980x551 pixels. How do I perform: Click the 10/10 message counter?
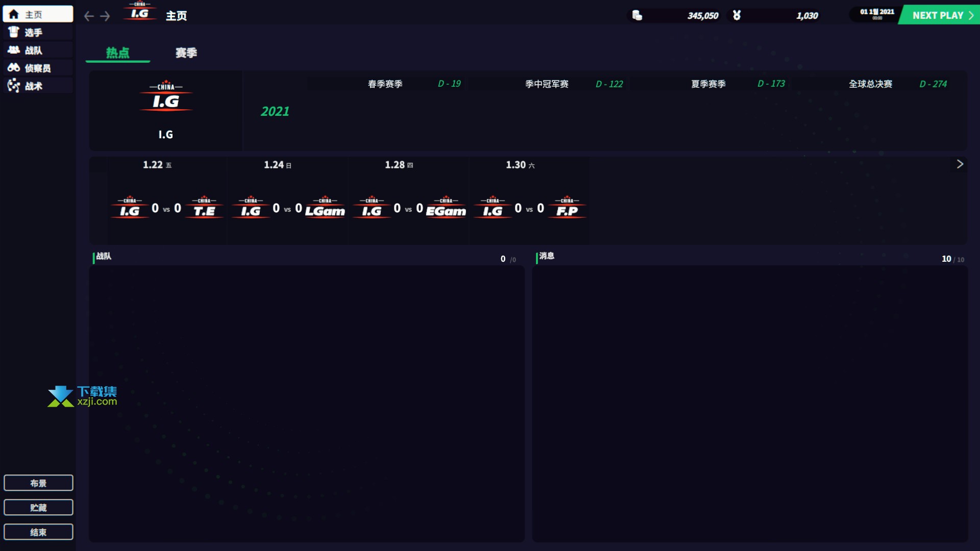click(953, 259)
